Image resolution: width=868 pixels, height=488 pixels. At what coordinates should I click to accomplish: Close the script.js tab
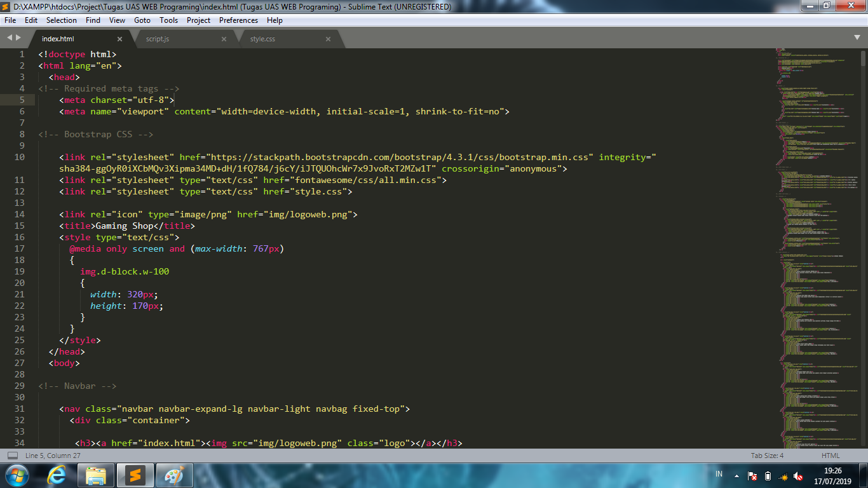coord(224,38)
